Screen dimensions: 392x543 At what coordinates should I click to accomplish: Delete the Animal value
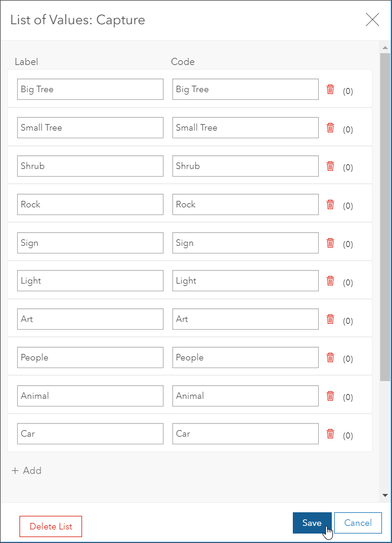(x=331, y=396)
